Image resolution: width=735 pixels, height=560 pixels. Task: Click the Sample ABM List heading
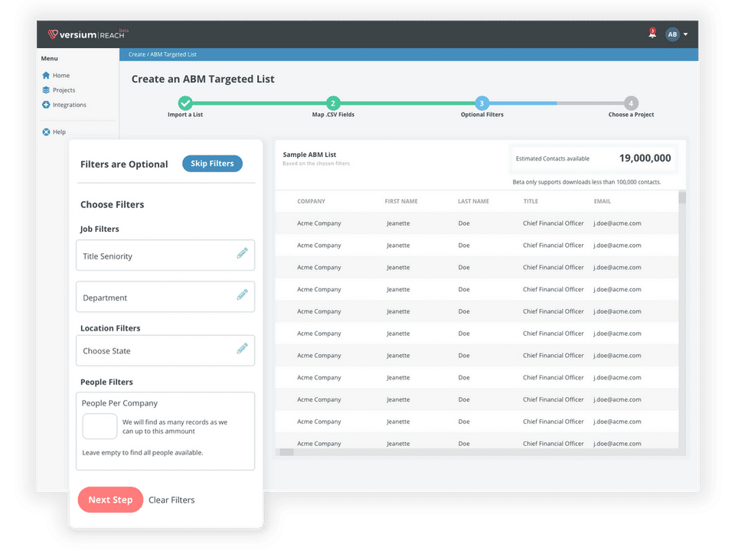coord(309,155)
